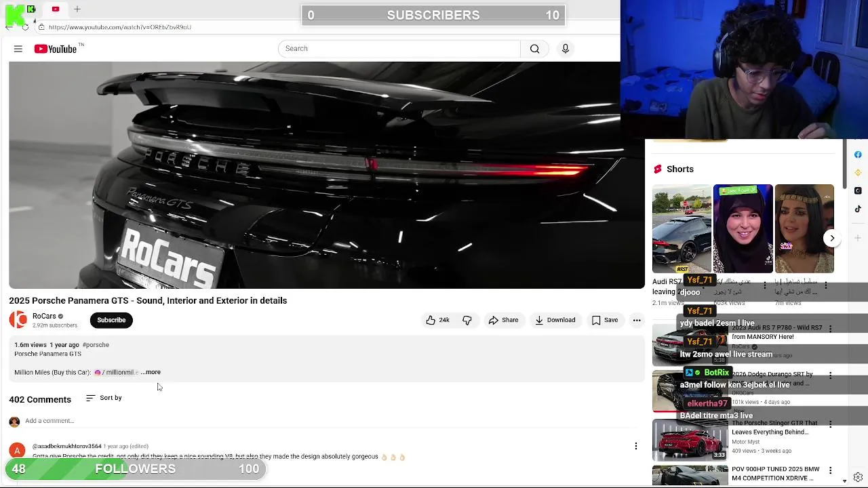Click the FOLLOWERS goal progress bar
The width and height of the screenshot is (868, 488).
pyautogui.click(x=136, y=469)
